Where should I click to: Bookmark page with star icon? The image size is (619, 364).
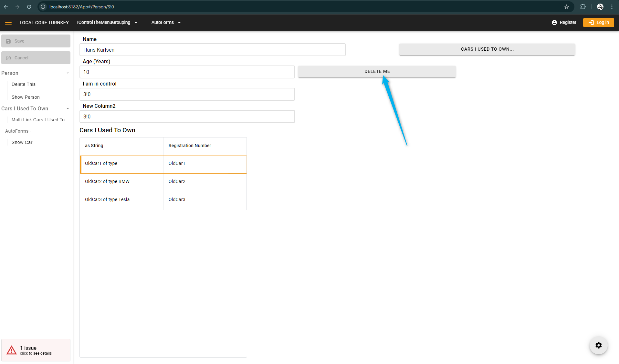567,7
